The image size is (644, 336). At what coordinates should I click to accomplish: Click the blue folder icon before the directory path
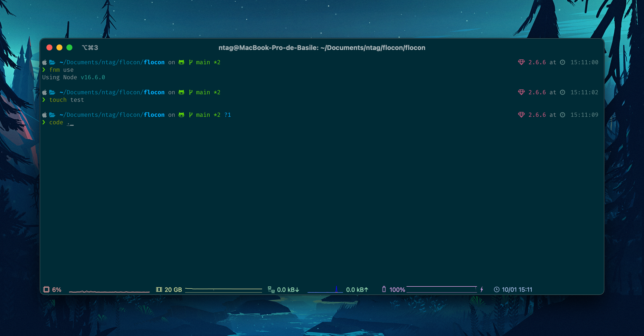[x=52, y=62]
